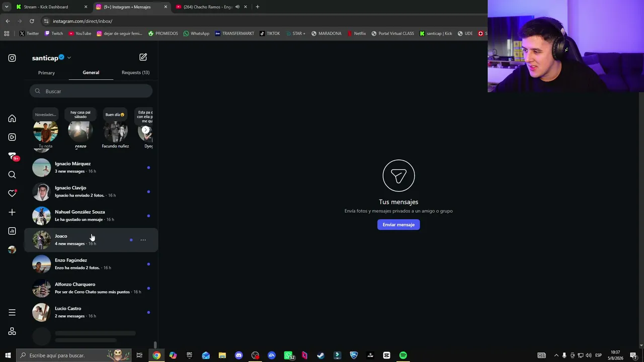644x362 pixels.
Task: Open the Tu nota note thumbnail
Action: pyautogui.click(x=45, y=131)
